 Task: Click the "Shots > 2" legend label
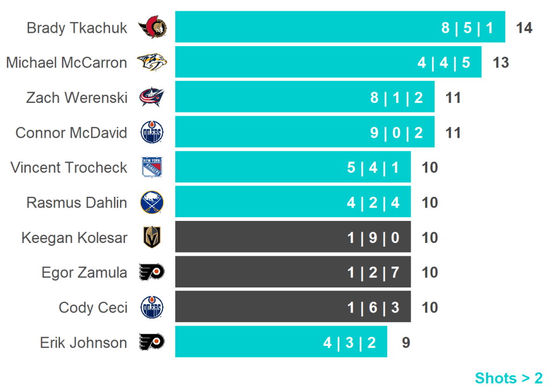click(508, 378)
